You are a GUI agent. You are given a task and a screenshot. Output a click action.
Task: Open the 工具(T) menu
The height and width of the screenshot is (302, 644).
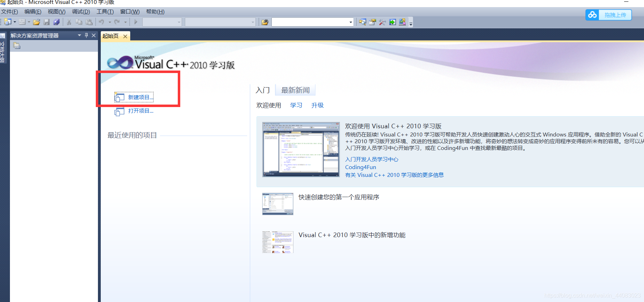105,12
